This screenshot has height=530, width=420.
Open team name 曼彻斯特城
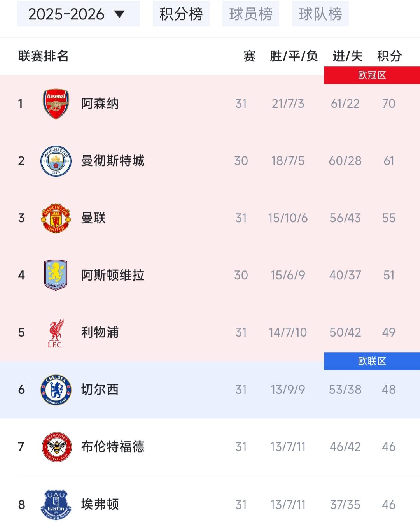click(x=113, y=161)
